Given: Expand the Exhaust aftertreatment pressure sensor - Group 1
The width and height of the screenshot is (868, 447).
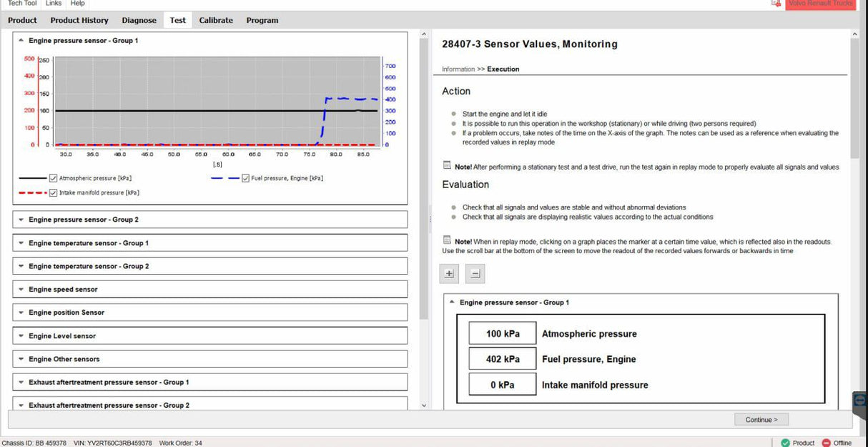Looking at the screenshot, I should coord(20,381).
